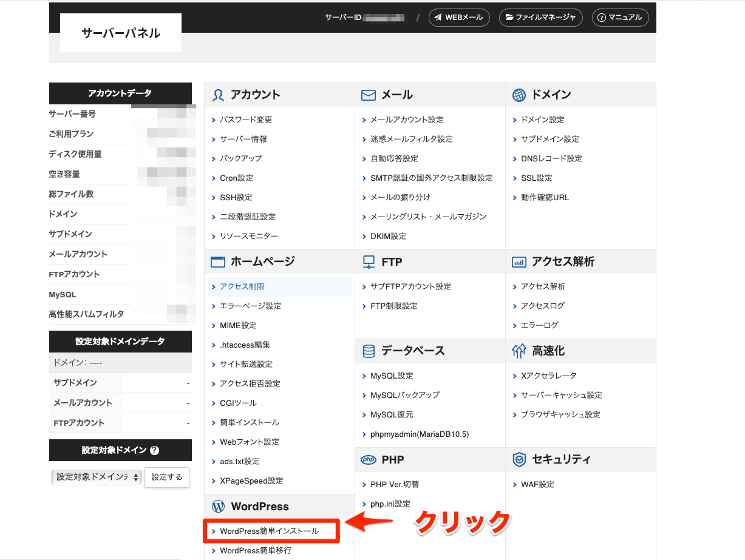Open 動作確認URL link
The image size is (745, 560).
(x=545, y=197)
